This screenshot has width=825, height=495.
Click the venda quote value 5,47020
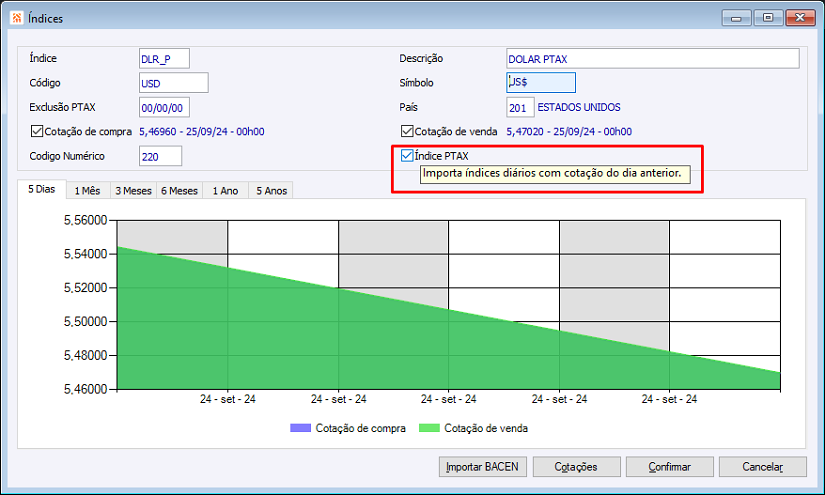[569, 132]
